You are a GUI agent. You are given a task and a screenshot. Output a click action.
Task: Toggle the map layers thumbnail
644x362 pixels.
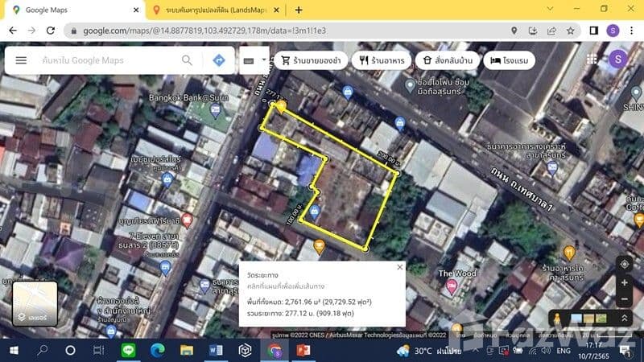click(x=35, y=303)
